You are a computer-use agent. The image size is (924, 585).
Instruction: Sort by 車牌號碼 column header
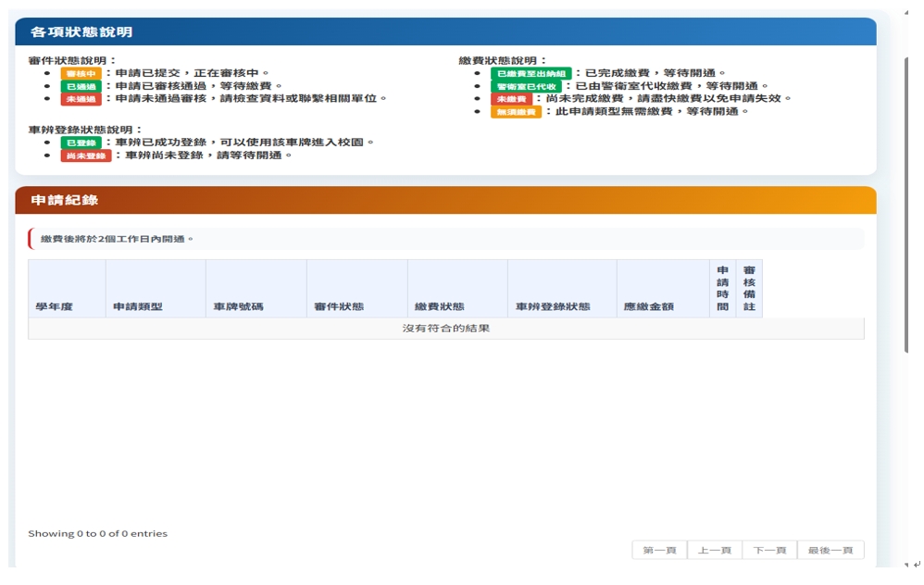click(x=256, y=289)
